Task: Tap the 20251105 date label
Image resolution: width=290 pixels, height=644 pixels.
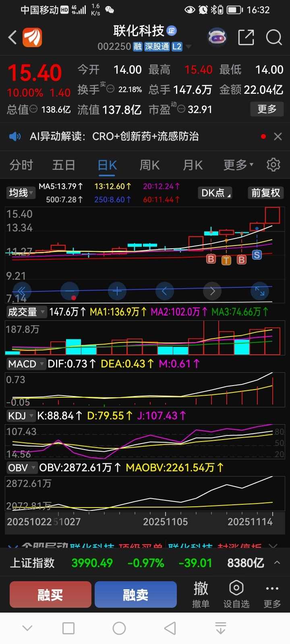Action: click(166, 522)
